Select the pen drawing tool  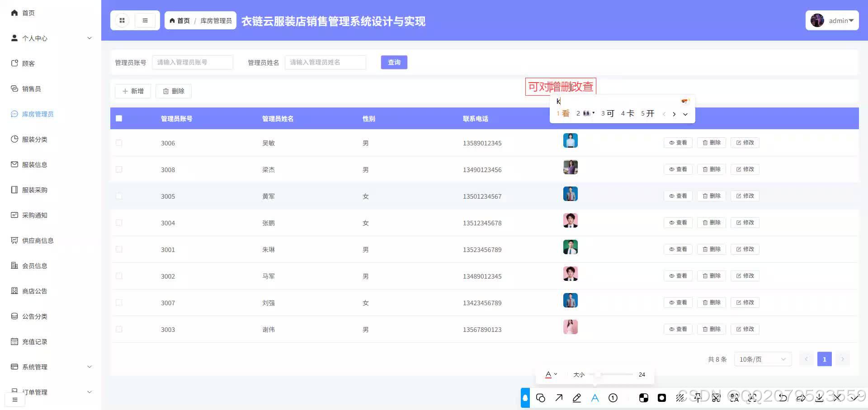577,398
